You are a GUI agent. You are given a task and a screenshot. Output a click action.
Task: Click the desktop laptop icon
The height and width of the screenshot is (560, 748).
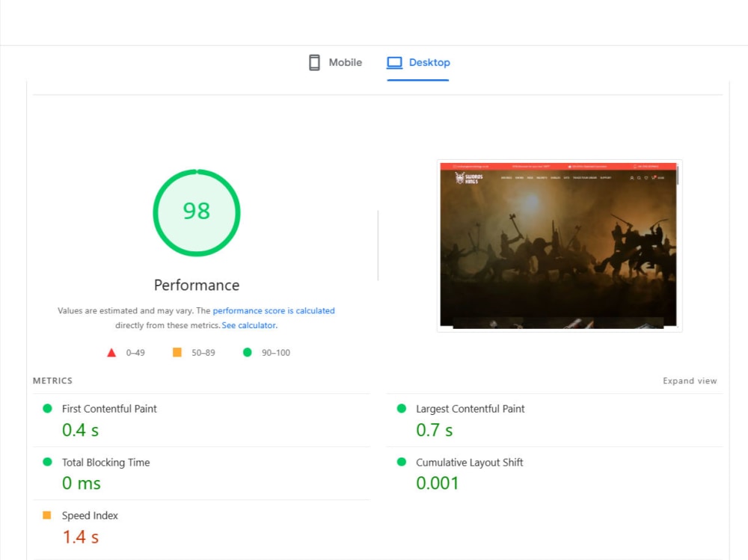coord(394,63)
